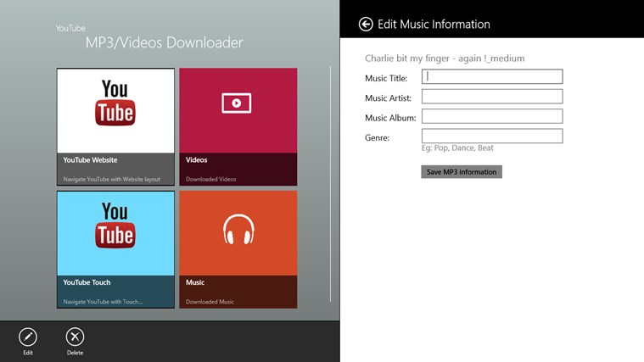Click the back arrow beside Edit Music Information
This screenshot has width=644, height=362.
(x=366, y=25)
